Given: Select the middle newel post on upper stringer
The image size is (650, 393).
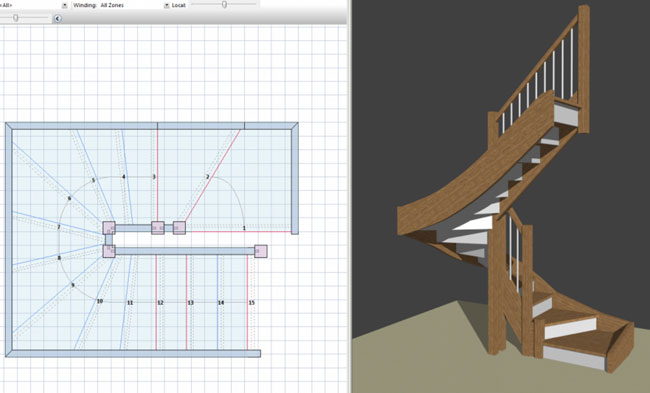Looking at the screenshot, I should coord(158,228).
